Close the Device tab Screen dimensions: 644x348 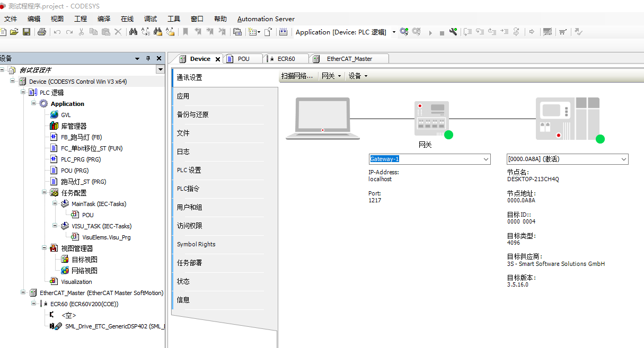[217, 59]
